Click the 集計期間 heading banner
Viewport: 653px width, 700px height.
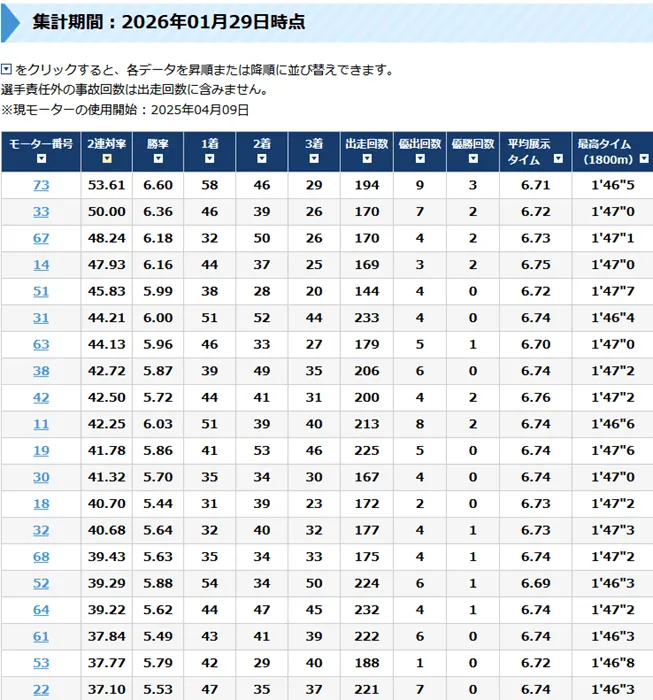tap(326, 21)
